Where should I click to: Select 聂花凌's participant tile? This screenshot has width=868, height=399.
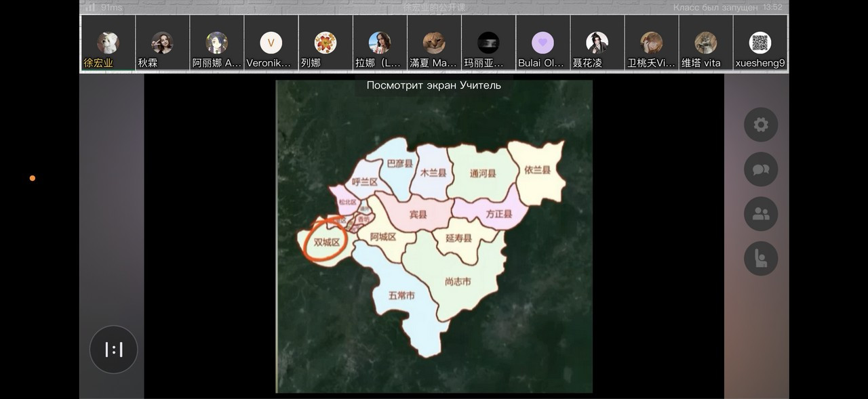coord(597,43)
